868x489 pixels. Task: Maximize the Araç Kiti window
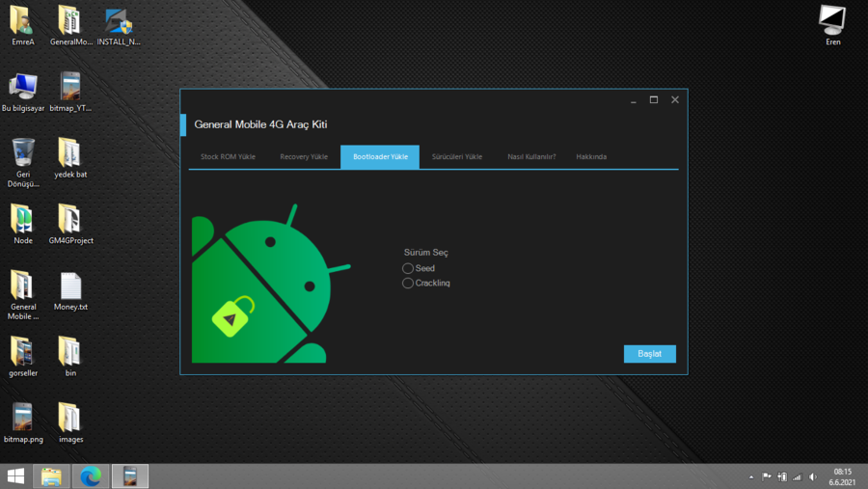(x=654, y=100)
